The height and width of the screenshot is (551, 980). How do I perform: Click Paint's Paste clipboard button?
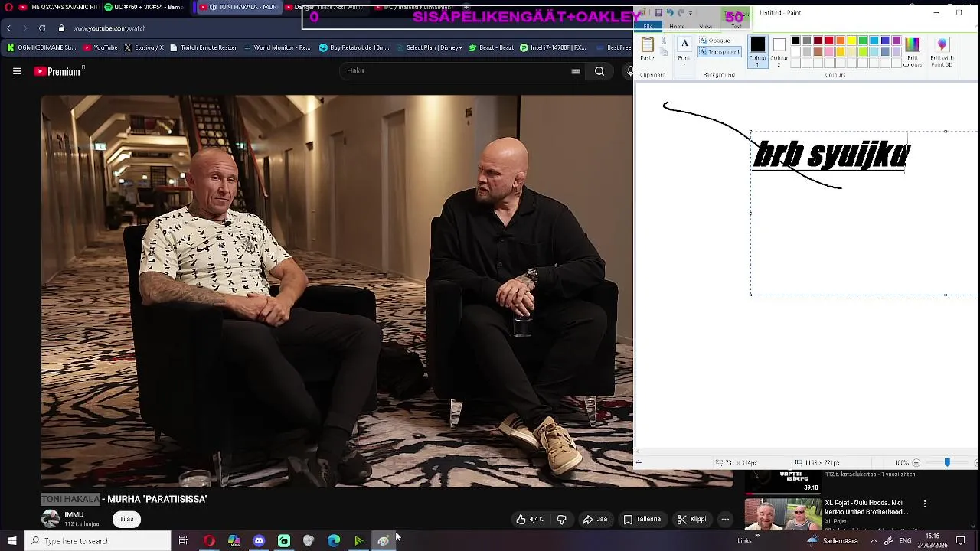coord(648,49)
